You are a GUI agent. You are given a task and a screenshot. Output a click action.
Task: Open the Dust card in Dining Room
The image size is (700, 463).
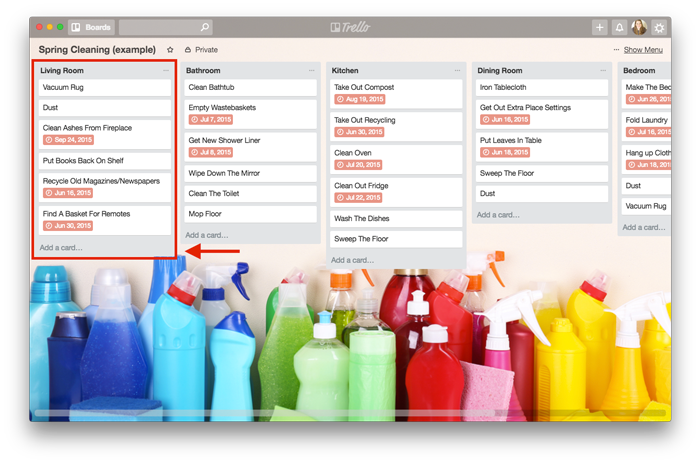click(x=542, y=194)
